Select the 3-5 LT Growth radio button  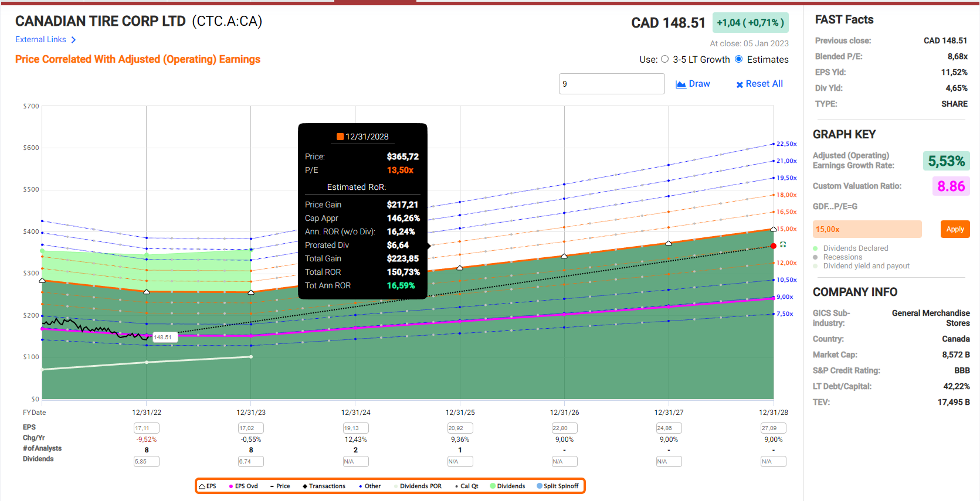(x=664, y=59)
